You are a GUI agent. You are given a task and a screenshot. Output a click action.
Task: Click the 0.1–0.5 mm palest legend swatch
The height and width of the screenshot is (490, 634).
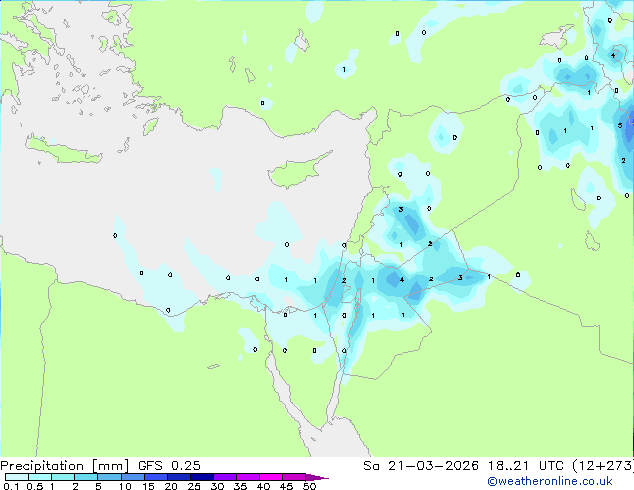tap(17, 477)
